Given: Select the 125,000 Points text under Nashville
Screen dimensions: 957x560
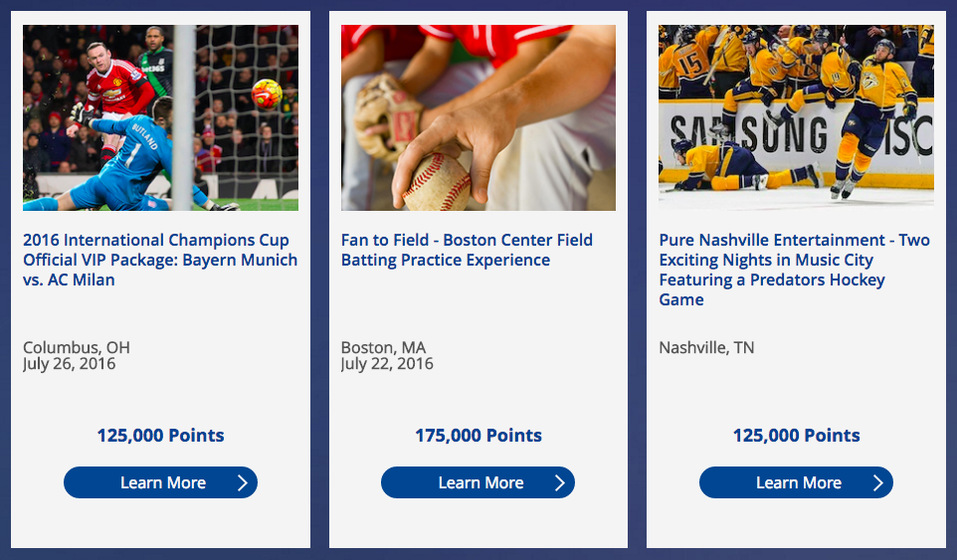Looking at the screenshot, I should coord(797,436).
